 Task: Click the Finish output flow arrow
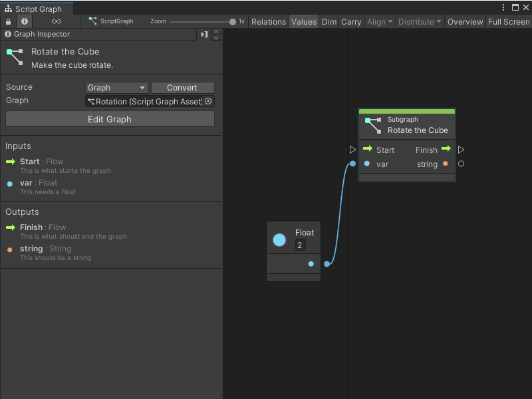click(x=445, y=150)
